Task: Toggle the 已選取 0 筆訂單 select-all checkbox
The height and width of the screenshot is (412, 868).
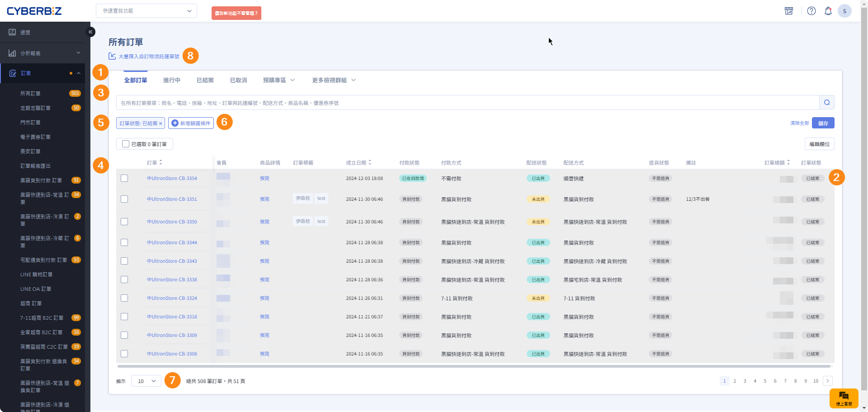Action: coord(126,144)
